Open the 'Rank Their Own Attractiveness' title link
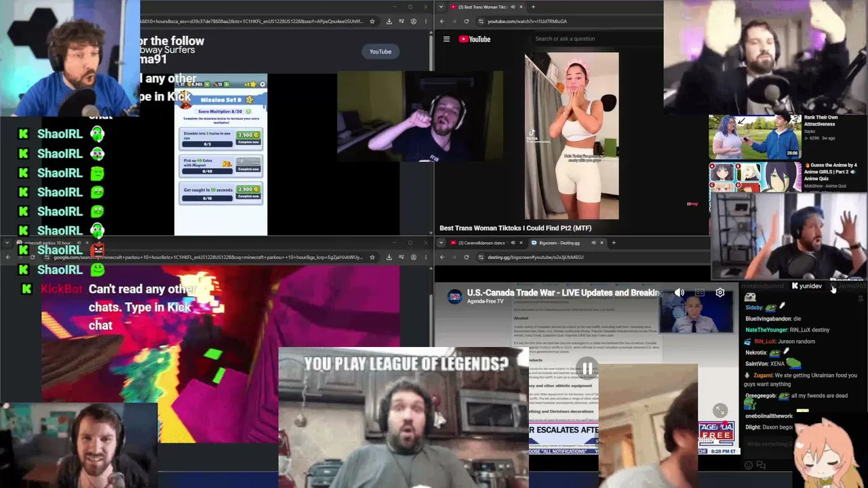Viewport: 868px width, 488px height. point(821,121)
